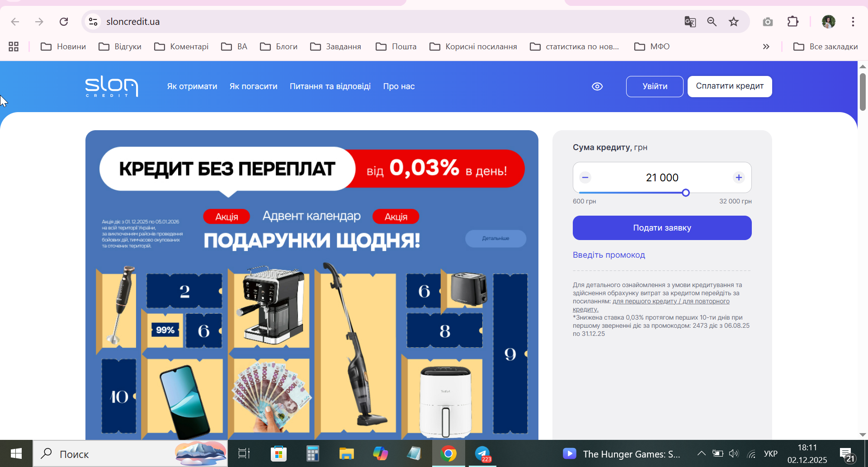Open Task View on the taskbar
Screen dimensions: 868x467
point(244,453)
